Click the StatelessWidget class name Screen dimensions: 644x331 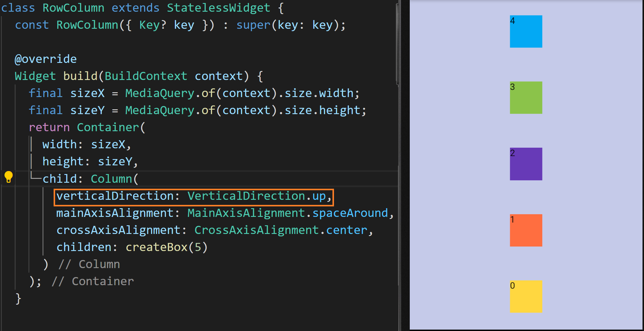pos(218,8)
